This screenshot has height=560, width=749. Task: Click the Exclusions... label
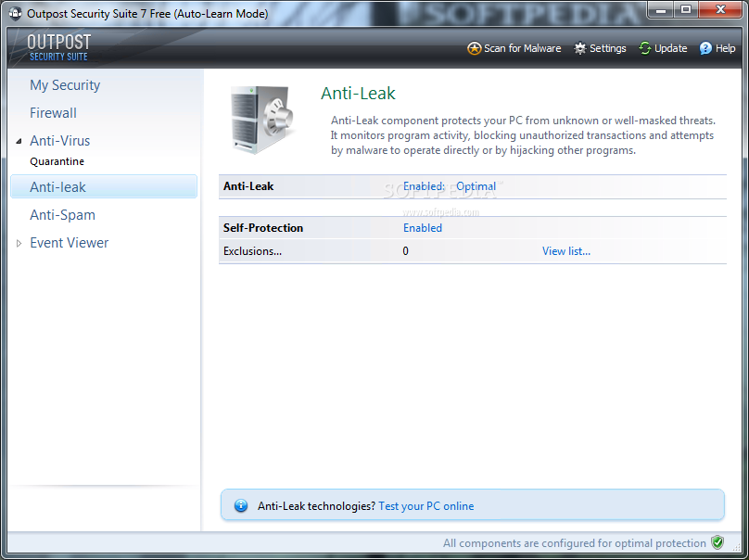252,251
